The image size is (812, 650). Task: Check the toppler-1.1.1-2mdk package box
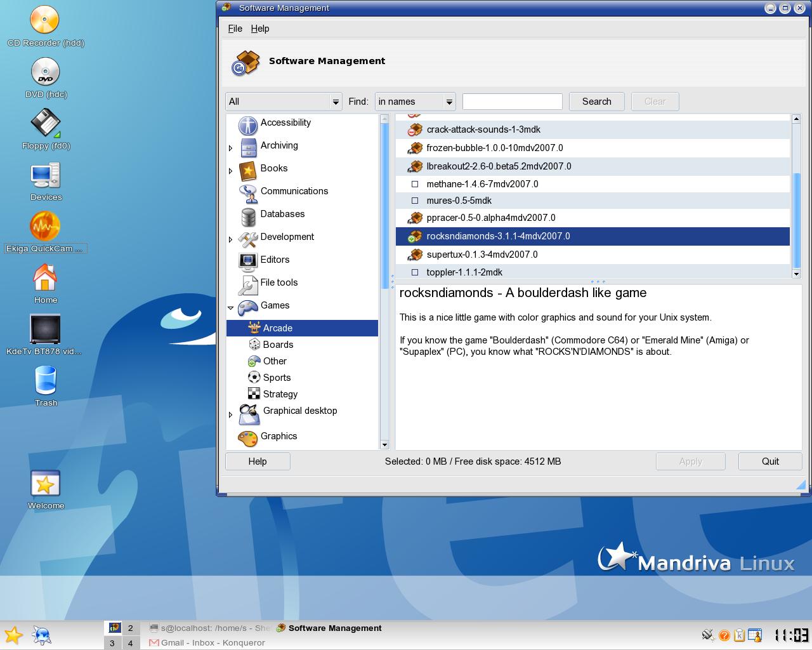point(415,272)
